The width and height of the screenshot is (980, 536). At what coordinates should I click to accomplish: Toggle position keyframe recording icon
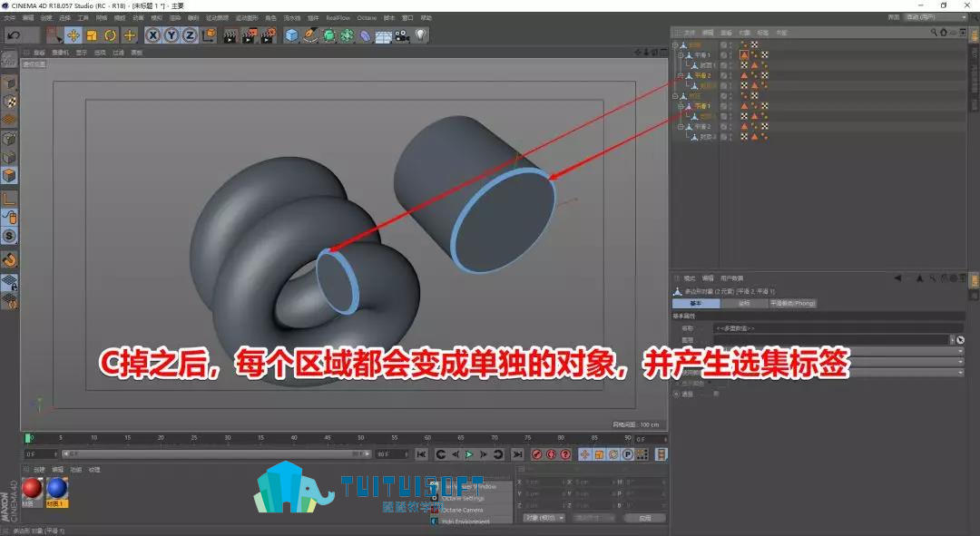[x=584, y=454]
